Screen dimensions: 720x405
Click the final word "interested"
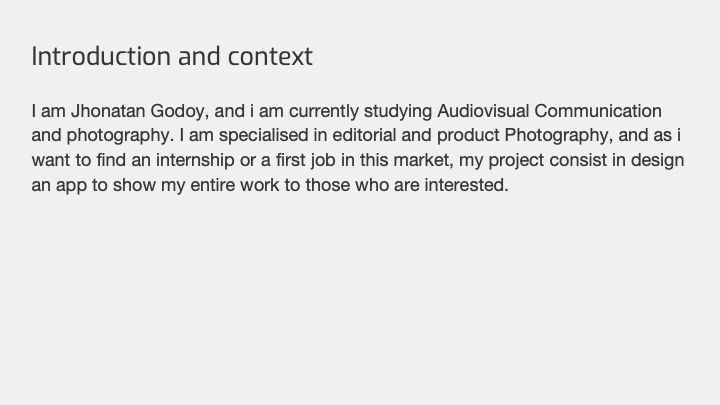point(464,185)
